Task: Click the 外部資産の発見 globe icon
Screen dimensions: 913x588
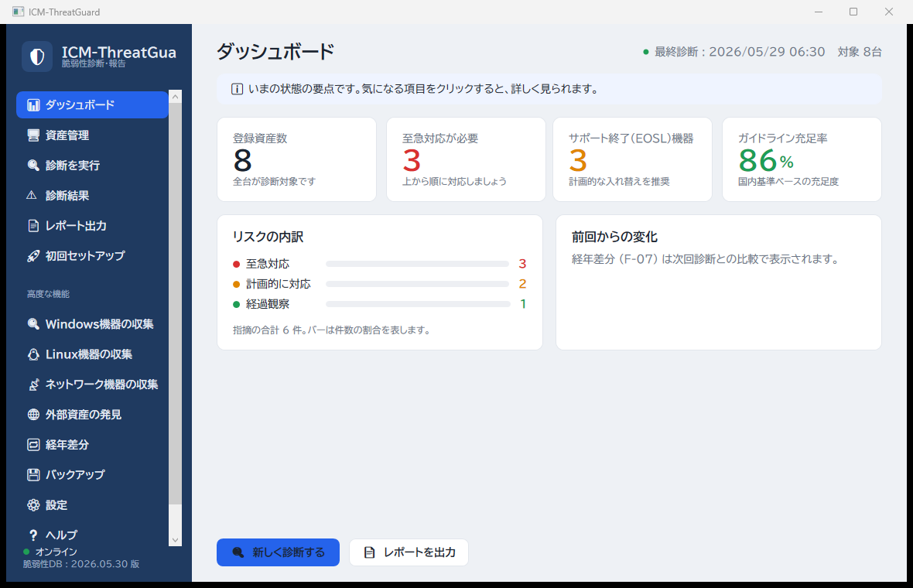Action: (34, 415)
